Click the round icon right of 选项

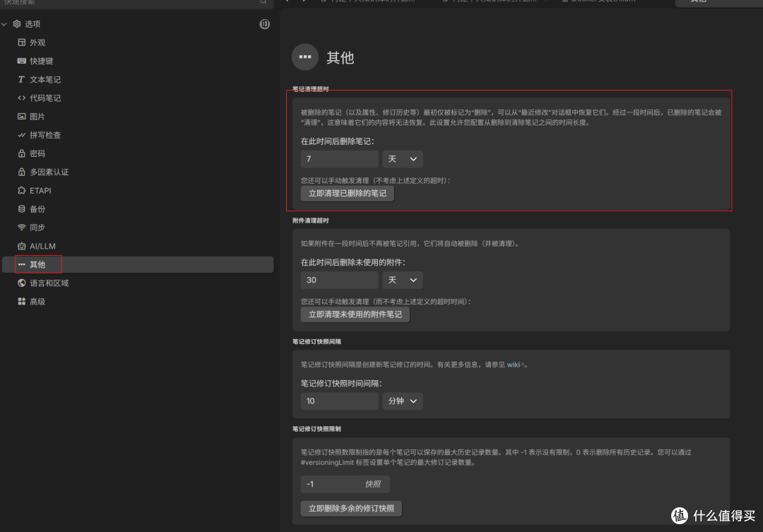[264, 24]
